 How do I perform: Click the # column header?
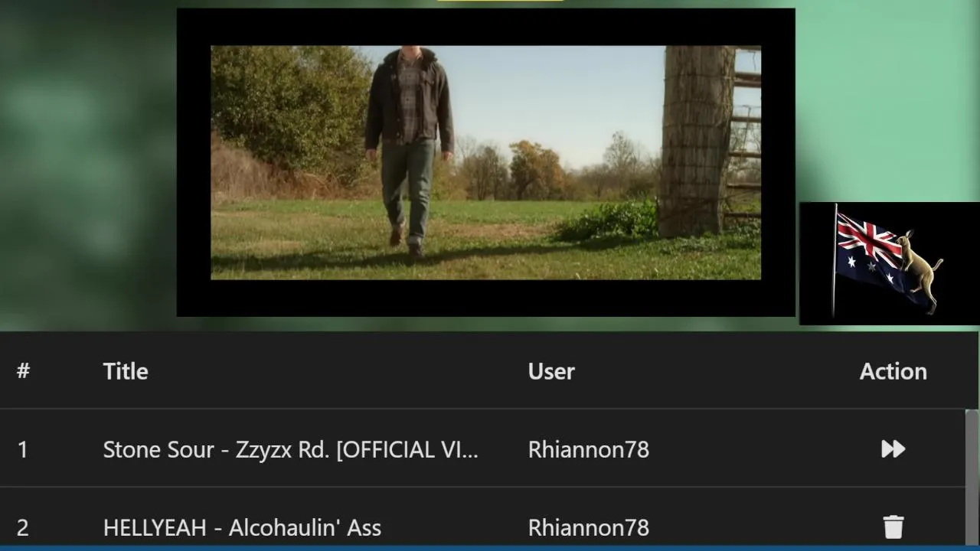pos(23,371)
